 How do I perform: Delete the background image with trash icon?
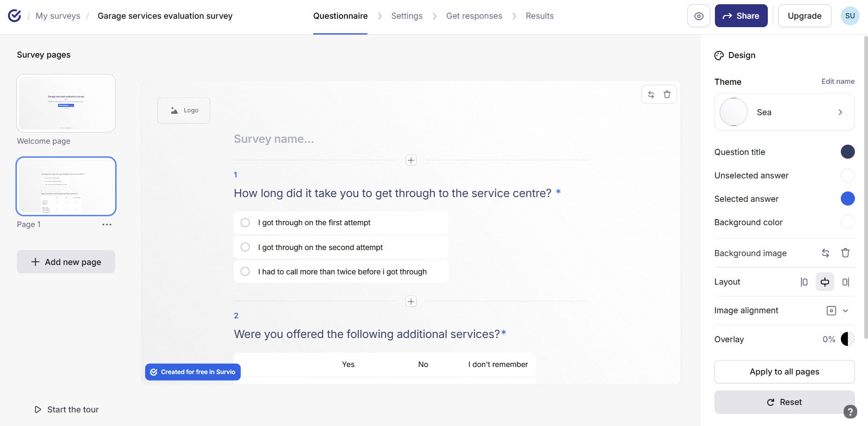pyautogui.click(x=845, y=253)
